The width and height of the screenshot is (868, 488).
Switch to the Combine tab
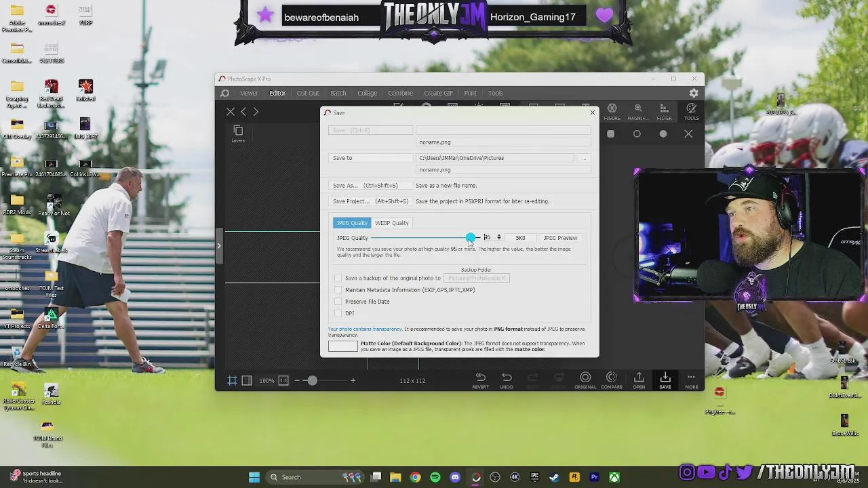[400, 93]
